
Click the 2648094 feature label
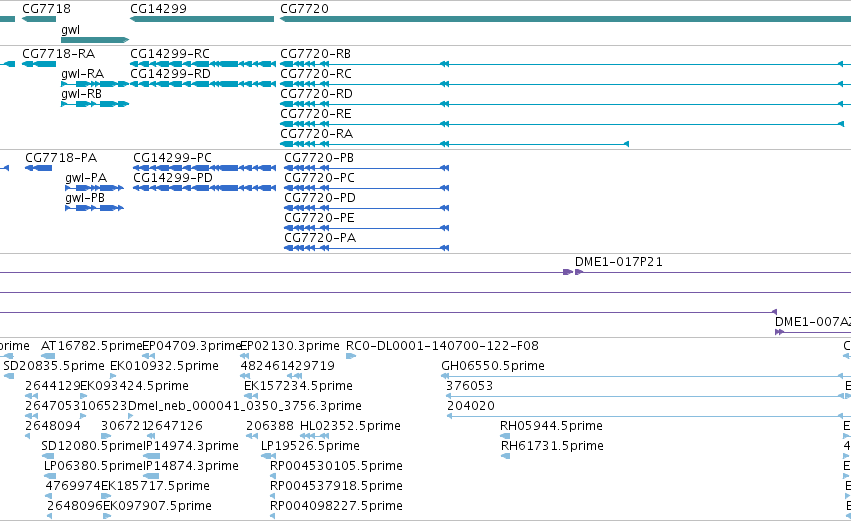pos(53,427)
